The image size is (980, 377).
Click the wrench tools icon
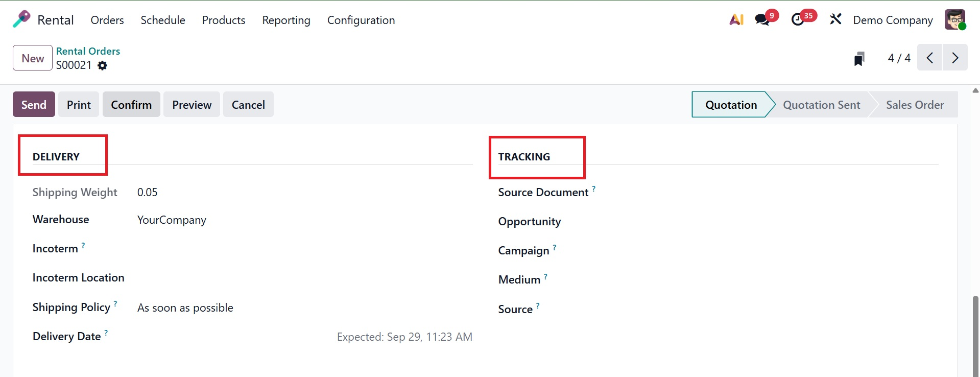click(x=835, y=20)
